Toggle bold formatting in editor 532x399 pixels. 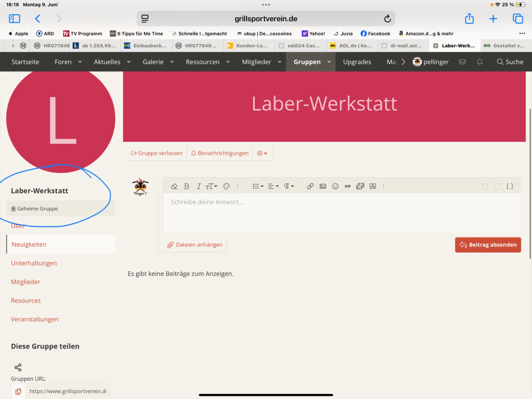[187, 186]
